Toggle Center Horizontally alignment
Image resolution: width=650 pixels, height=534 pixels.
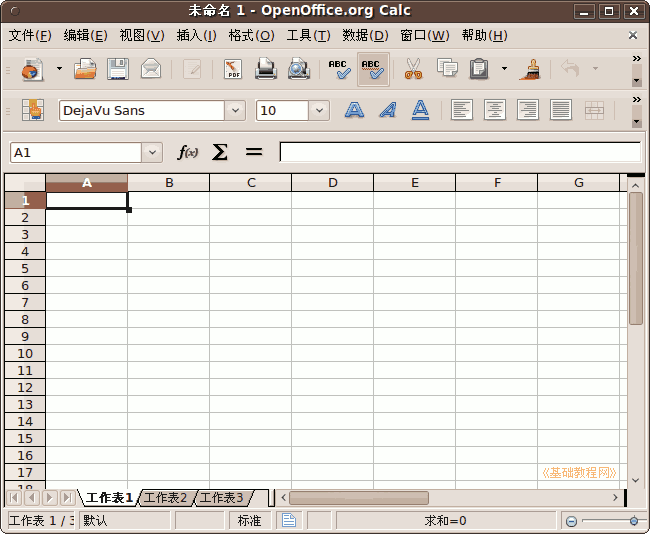click(x=495, y=110)
